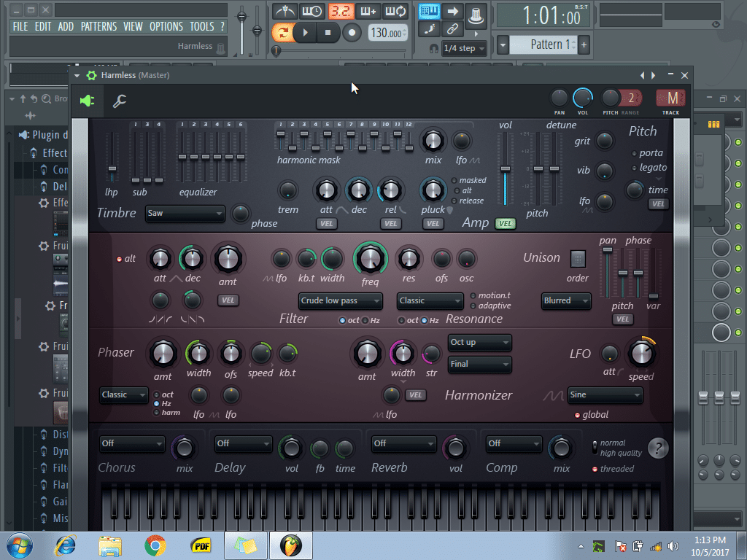The image size is (747, 560).
Task: Open the piano roll view icon
Action: pyautogui.click(x=429, y=11)
